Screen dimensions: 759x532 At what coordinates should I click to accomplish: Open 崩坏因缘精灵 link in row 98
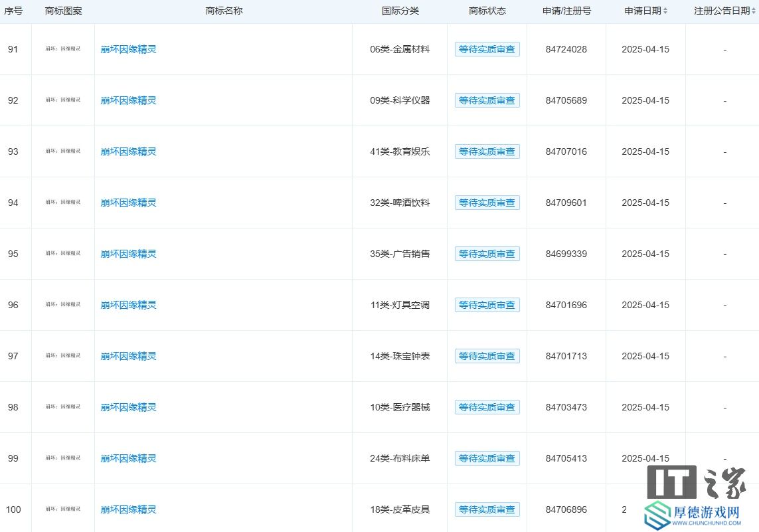pos(128,408)
